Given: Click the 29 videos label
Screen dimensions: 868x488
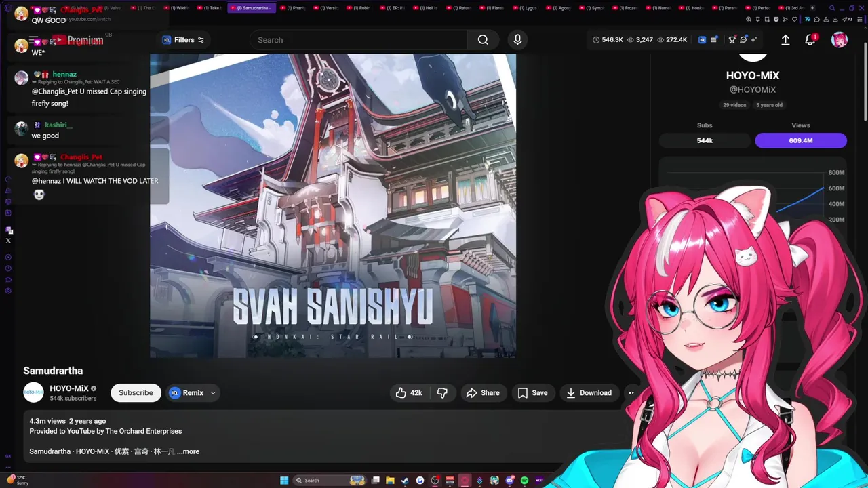Looking at the screenshot, I should pyautogui.click(x=734, y=105).
